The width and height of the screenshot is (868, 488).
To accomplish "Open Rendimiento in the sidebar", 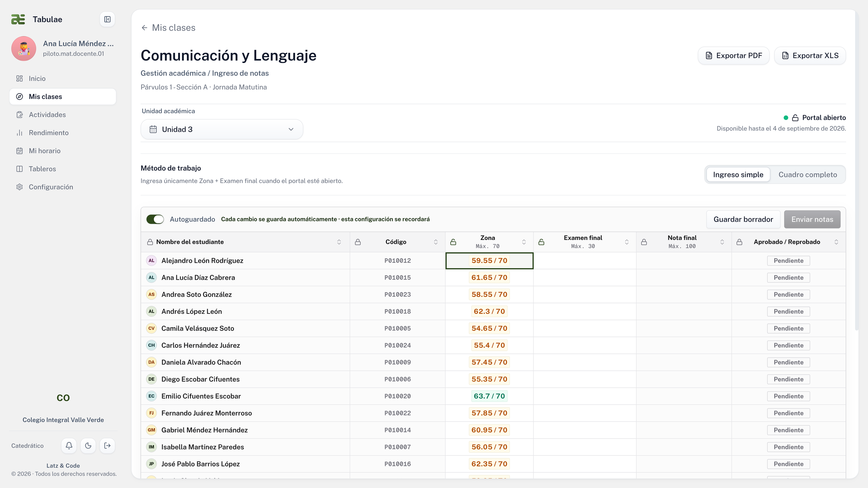I will click(x=63, y=133).
